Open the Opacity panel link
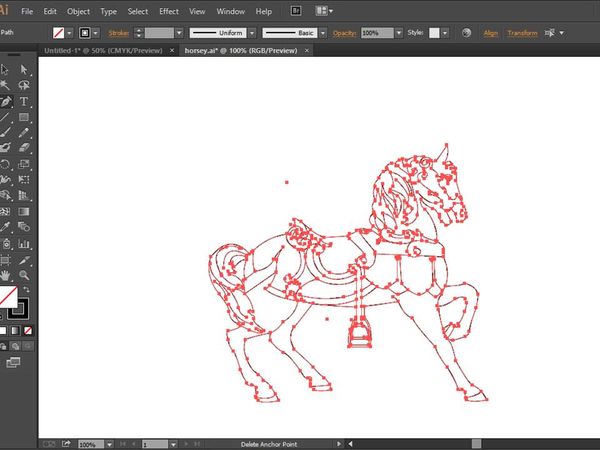600x450 pixels. 344,33
